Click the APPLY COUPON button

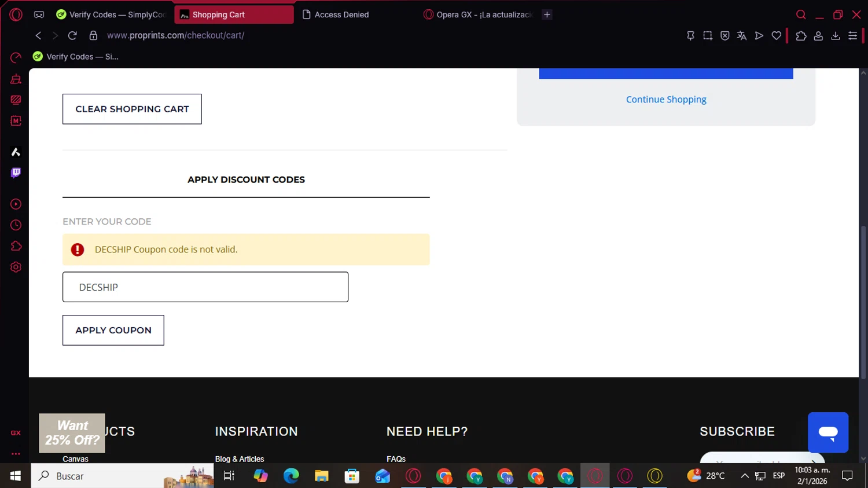pyautogui.click(x=113, y=330)
